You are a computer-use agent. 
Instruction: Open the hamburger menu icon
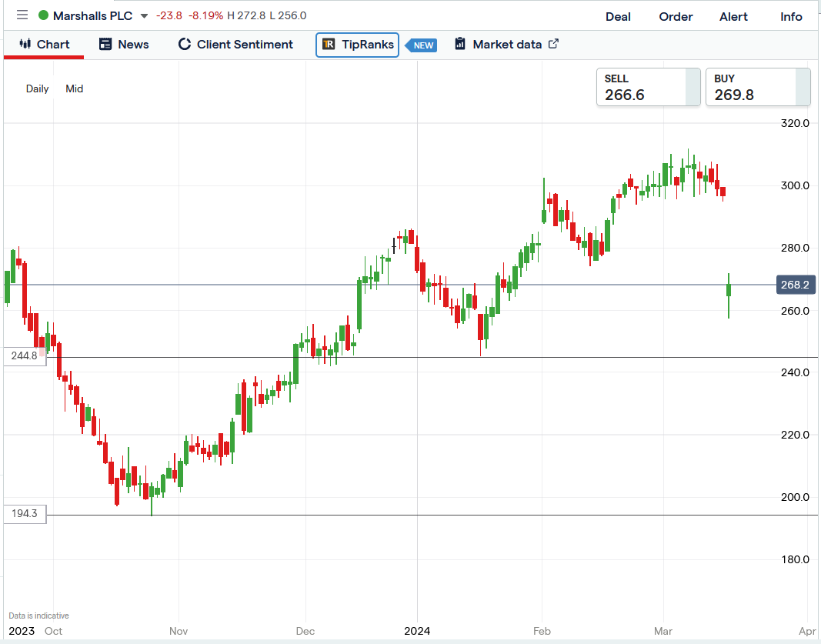pyautogui.click(x=22, y=15)
